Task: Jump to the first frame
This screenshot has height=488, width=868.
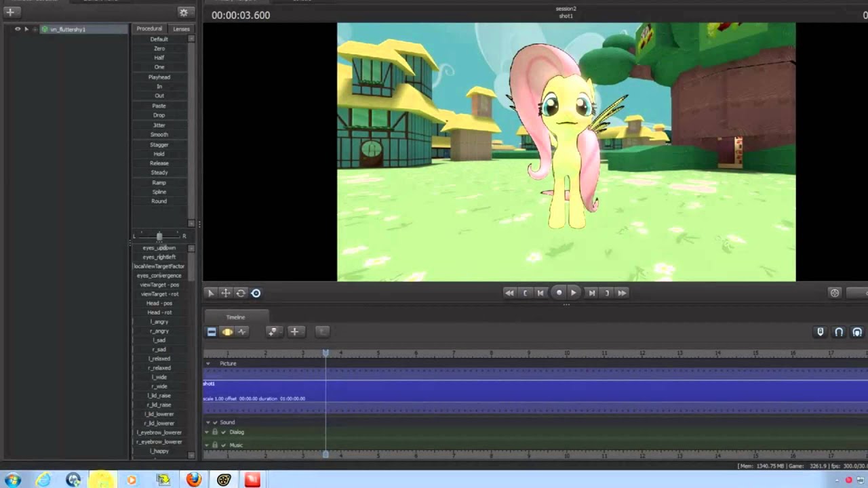Action: pos(509,293)
